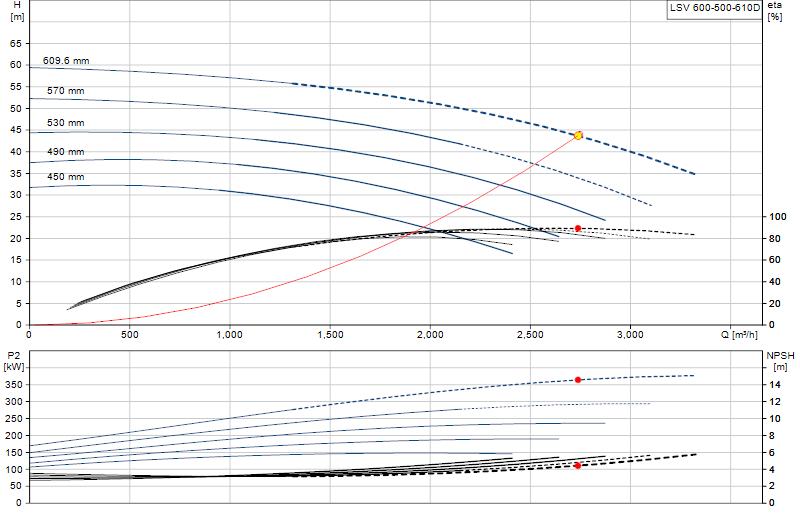Select the 530 mm impeller curve label
800x520 pixels.
(x=65, y=123)
